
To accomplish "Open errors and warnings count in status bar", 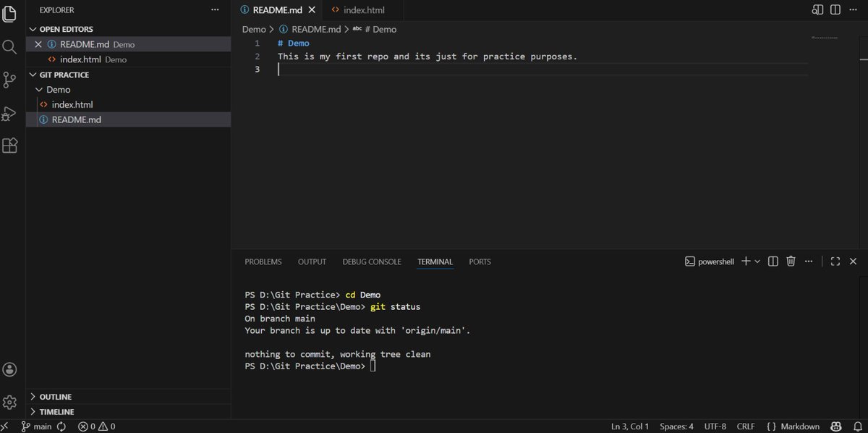I will click(97, 426).
